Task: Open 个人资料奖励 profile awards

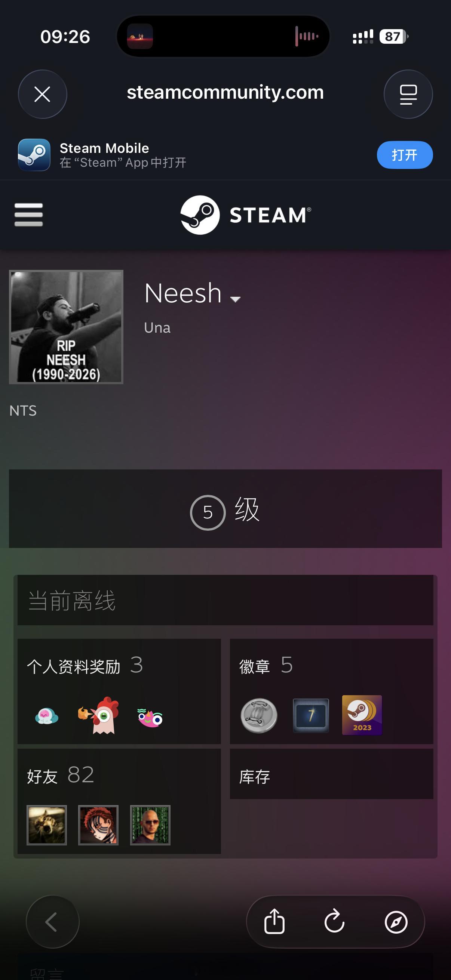Action: 85,665
